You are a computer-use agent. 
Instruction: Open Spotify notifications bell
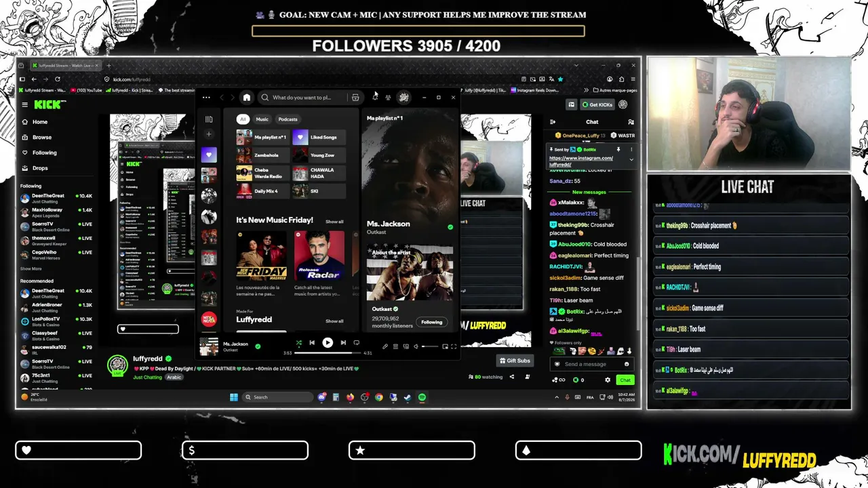point(375,98)
